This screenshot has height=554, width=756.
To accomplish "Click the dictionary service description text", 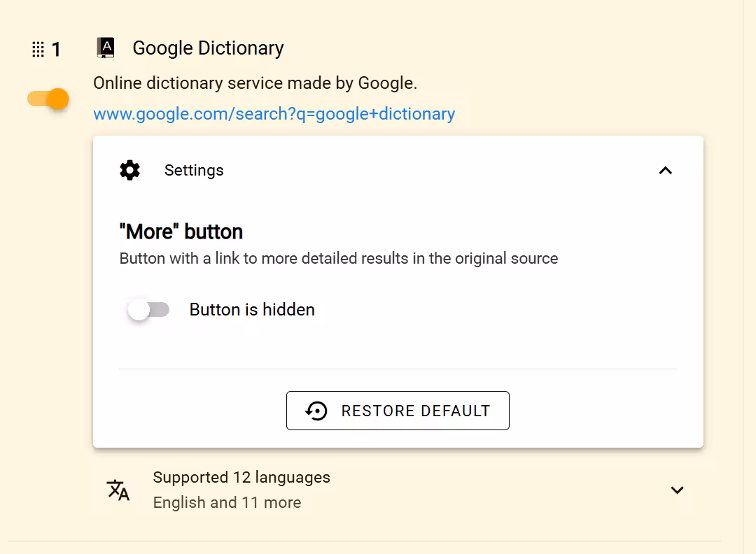I will (x=255, y=83).
